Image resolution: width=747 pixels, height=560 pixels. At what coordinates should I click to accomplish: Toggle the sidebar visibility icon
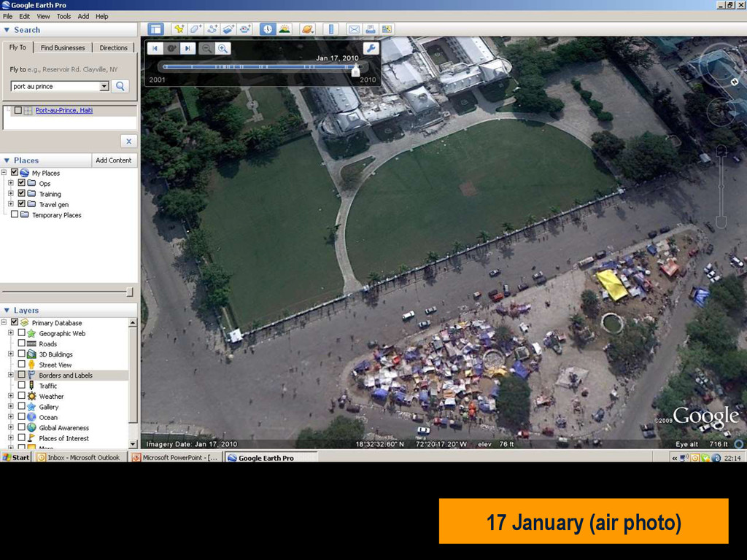click(155, 29)
